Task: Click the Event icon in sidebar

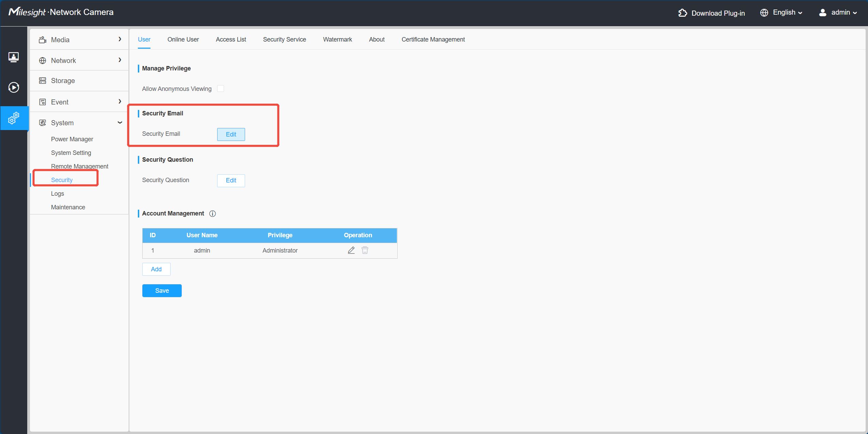Action: [x=43, y=102]
